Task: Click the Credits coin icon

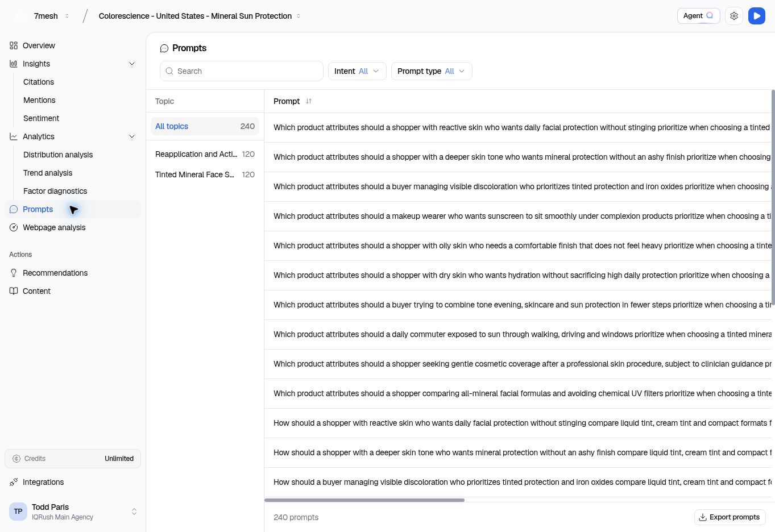Action: coord(16,459)
